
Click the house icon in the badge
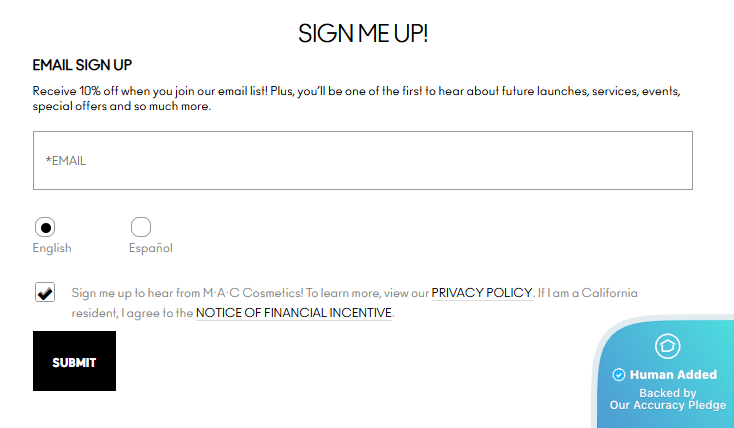click(667, 346)
